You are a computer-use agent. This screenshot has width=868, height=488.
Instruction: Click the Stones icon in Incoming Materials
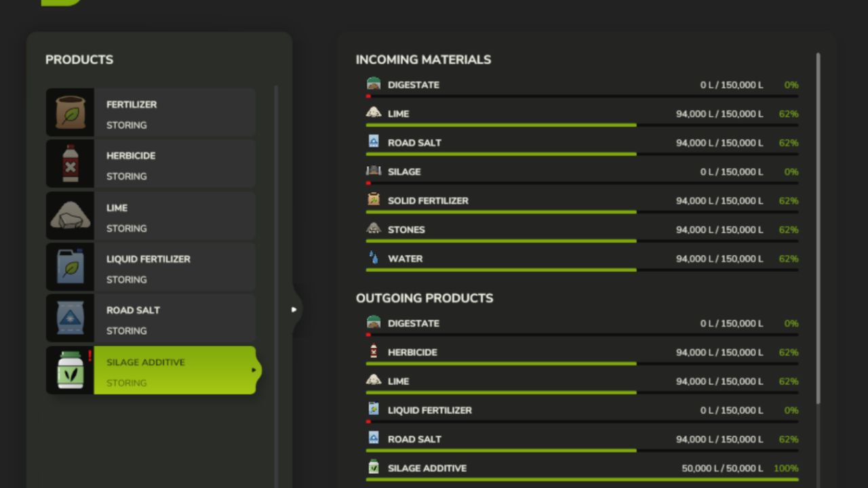[x=373, y=229]
